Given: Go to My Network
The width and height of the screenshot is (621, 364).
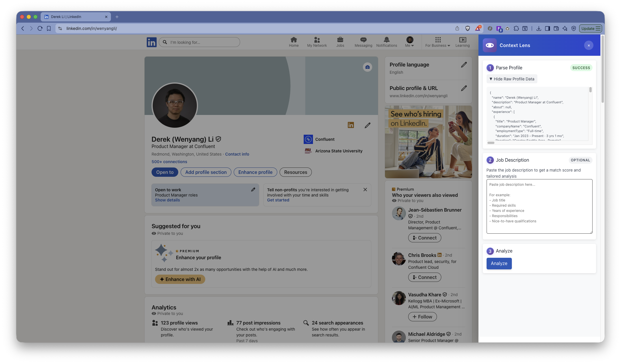Looking at the screenshot, I should [x=317, y=42].
